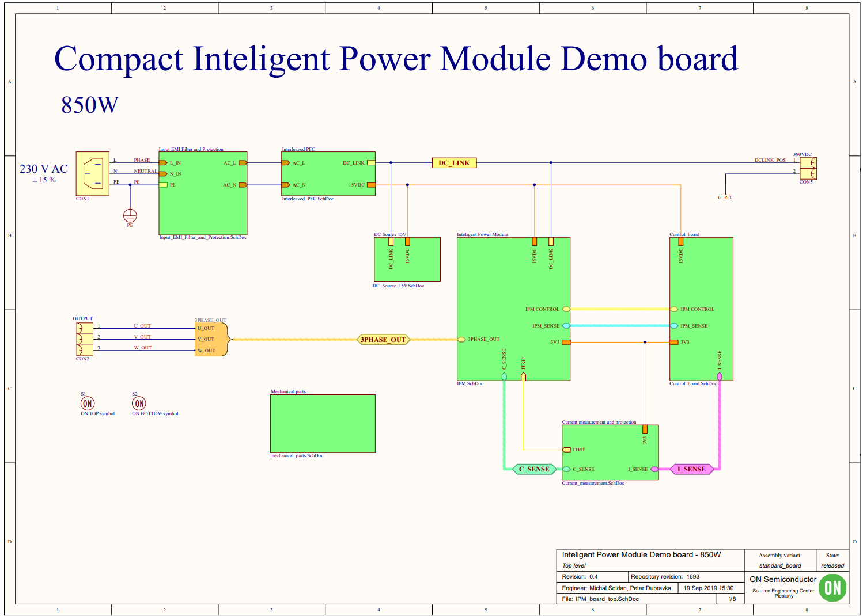Click the CON1 AC inlet connector symbol
This screenshot has height=616, width=863.
coord(92,173)
